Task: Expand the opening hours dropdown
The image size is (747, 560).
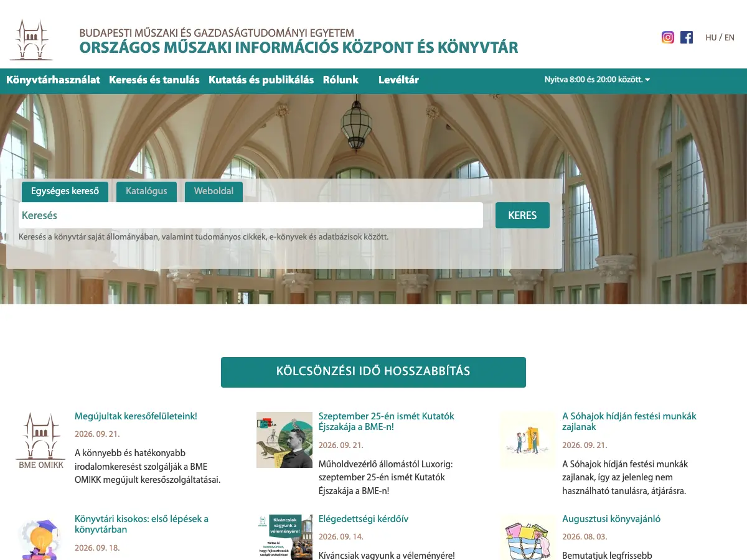Action: tap(597, 80)
